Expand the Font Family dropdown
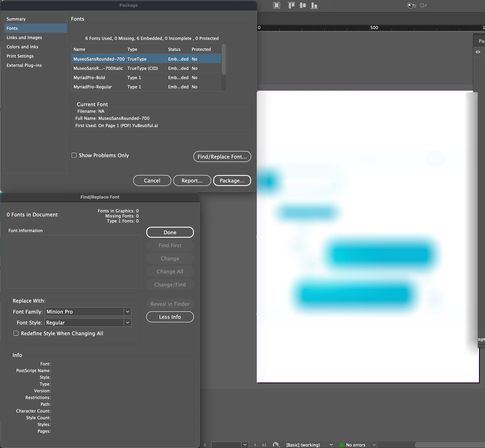This screenshot has width=485, height=448. [128, 312]
